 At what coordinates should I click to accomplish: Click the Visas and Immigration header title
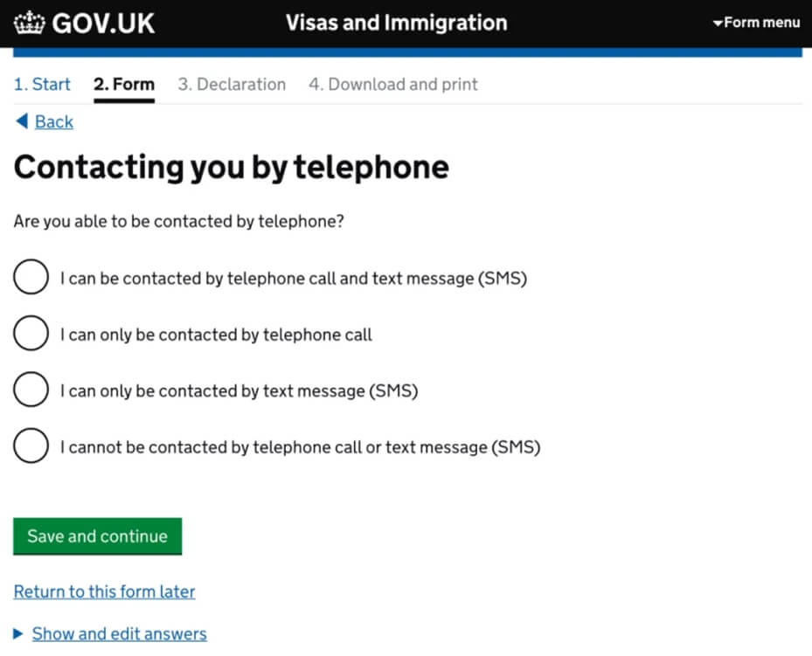pyautogui.click(x=396, y=23)
